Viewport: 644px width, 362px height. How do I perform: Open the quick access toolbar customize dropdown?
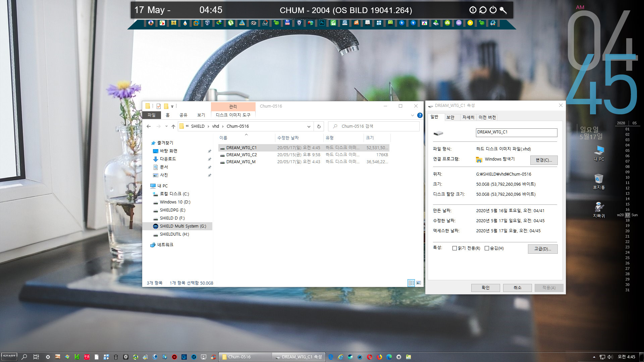tap(172, 106)
